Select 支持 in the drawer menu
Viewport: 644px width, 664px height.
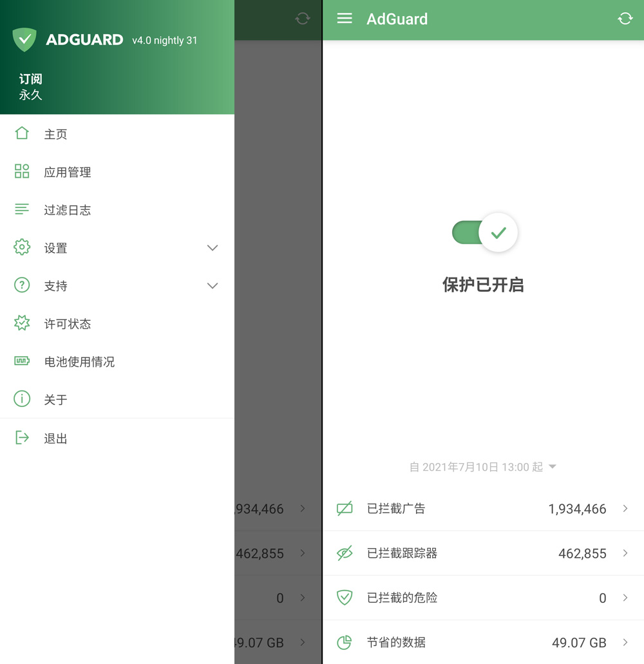[x=117, y=285]
